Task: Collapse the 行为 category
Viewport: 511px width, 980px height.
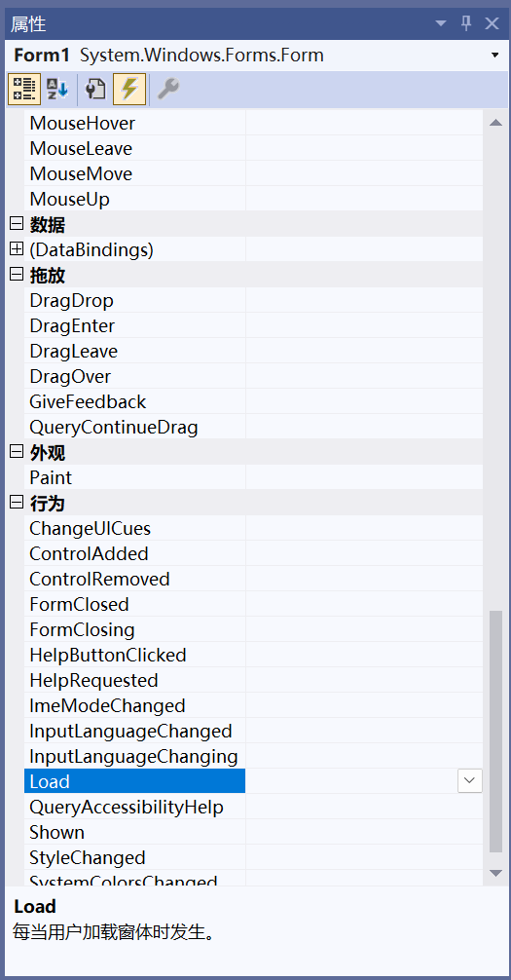Action: click(x=17, y=503)
